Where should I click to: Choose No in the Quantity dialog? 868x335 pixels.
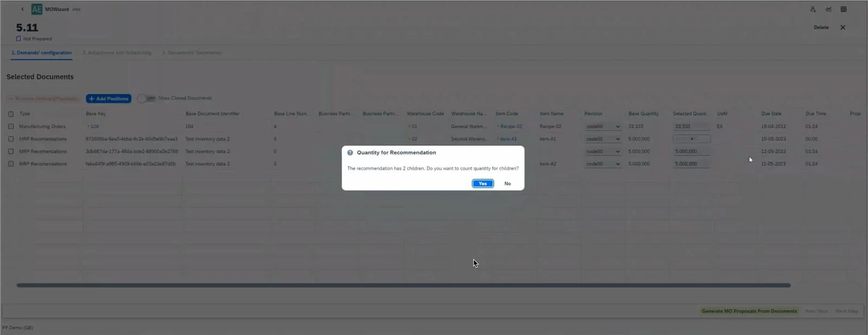click(507, 184)
